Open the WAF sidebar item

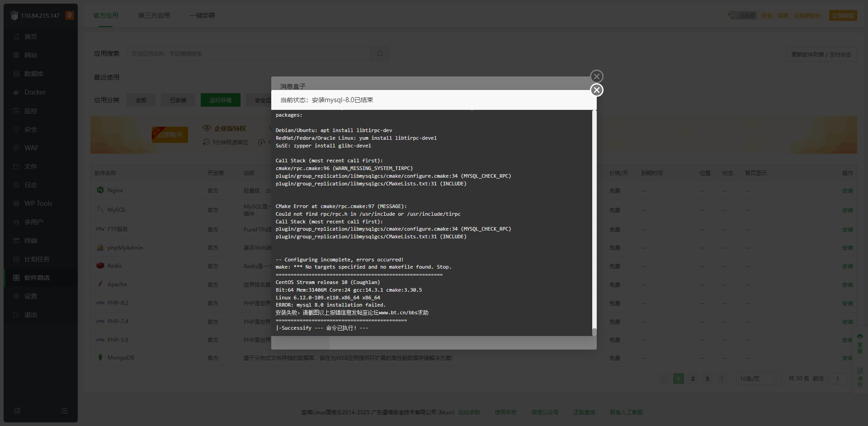pyautogui.click(x=41, y=148)
